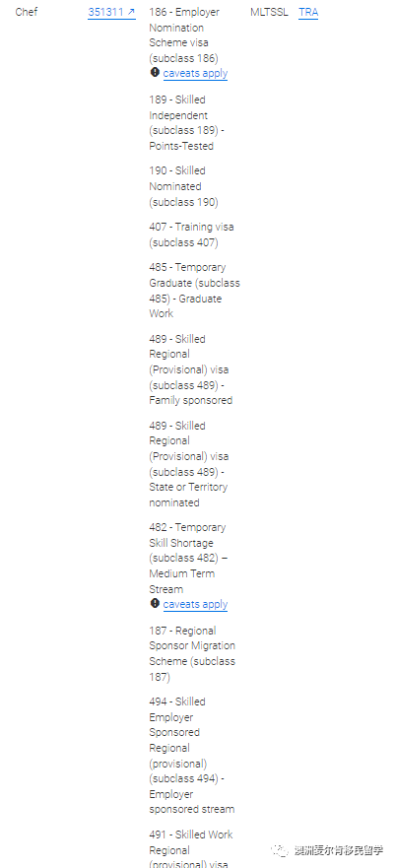Open caveats apply link under subclass 186
The height and width of the screenshot is (868, 395).
(x=195, y=73)
